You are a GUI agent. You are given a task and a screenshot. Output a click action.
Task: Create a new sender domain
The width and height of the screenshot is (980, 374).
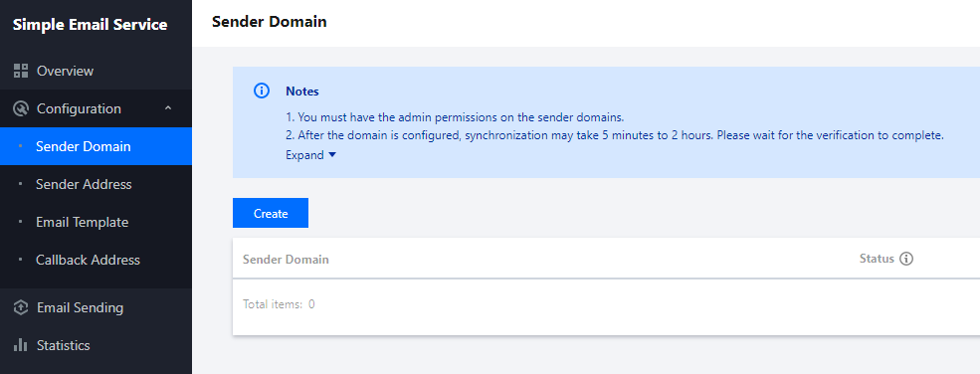click(x=271, y=213)
